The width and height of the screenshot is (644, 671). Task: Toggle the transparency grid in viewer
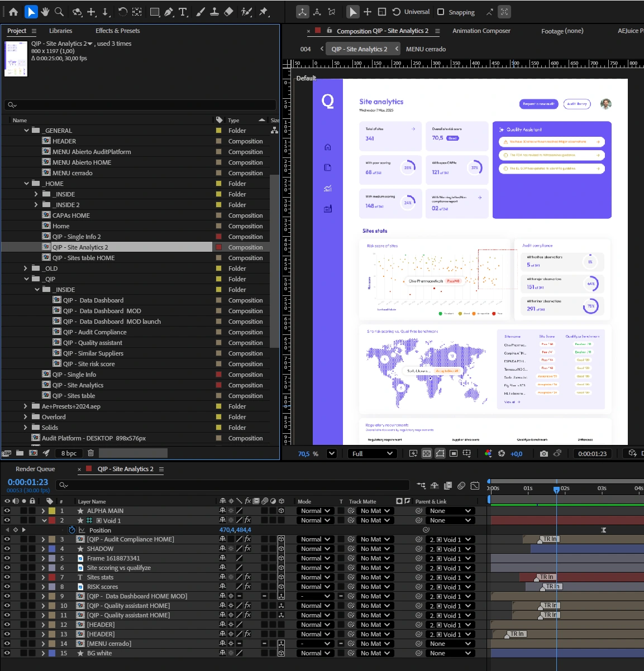(x=427, y=453)
